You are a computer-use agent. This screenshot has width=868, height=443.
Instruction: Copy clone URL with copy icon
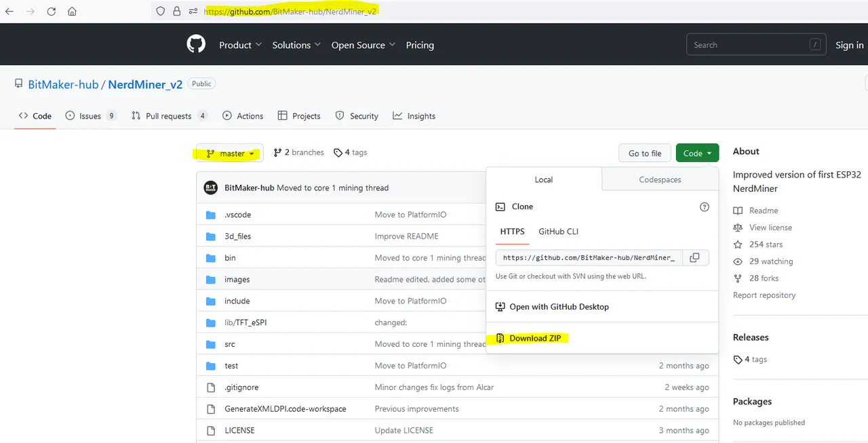coord(694,257)
